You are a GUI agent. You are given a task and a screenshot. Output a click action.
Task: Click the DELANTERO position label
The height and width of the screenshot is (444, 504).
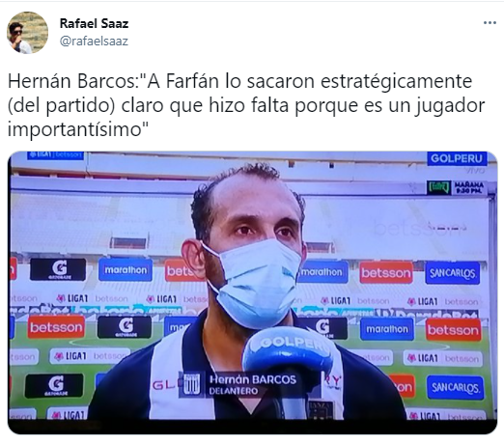(x=234, y=391)
